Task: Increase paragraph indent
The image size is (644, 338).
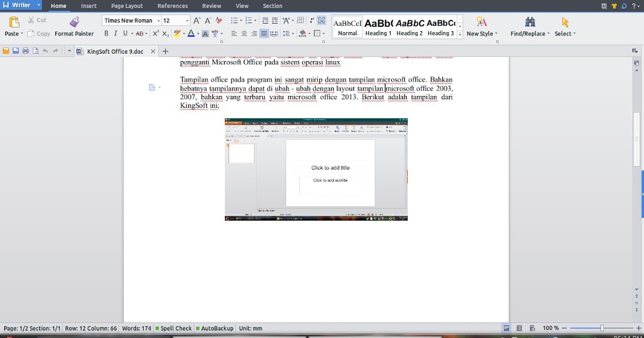Action: click(x=275, y=20)
